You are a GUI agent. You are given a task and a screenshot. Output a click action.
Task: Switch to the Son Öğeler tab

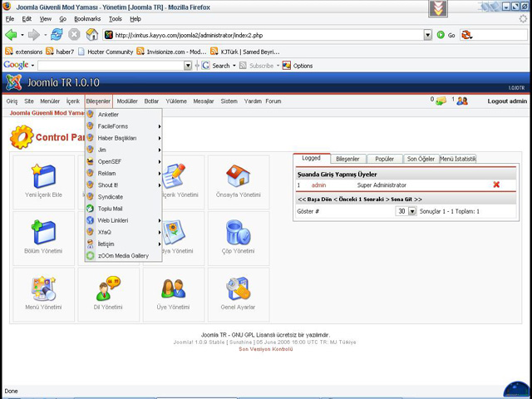tap(421, 159)
